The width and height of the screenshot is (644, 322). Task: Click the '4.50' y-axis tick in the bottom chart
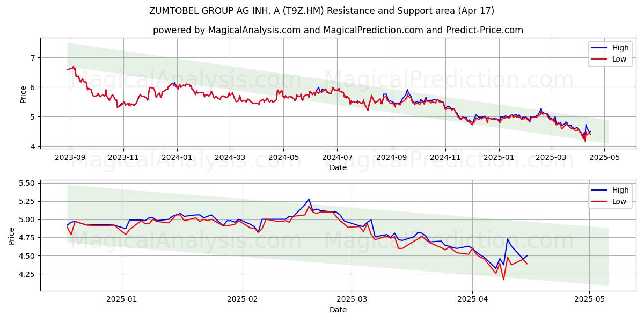[x=27, y=257]
